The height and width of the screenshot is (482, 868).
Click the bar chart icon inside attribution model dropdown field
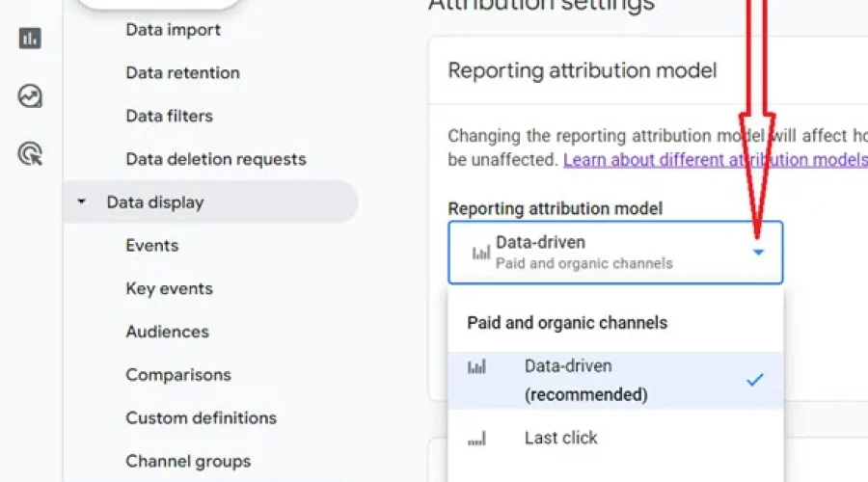coord(480,253)
